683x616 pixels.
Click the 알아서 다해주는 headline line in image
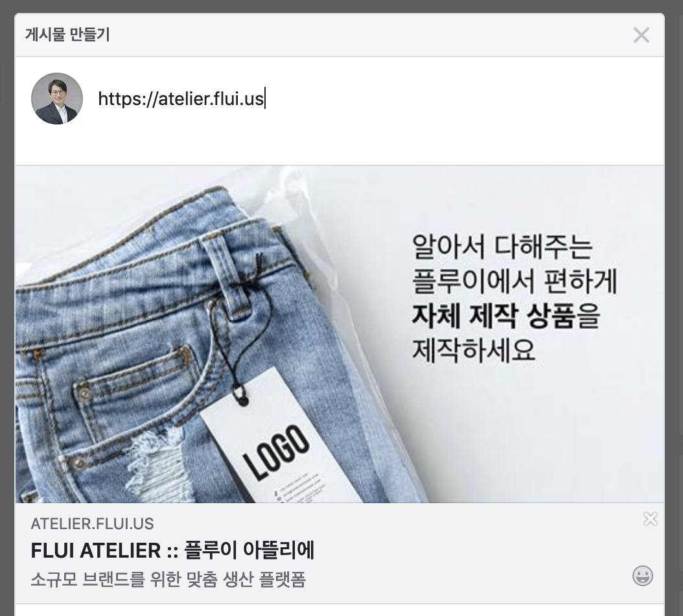click(502, 246)
